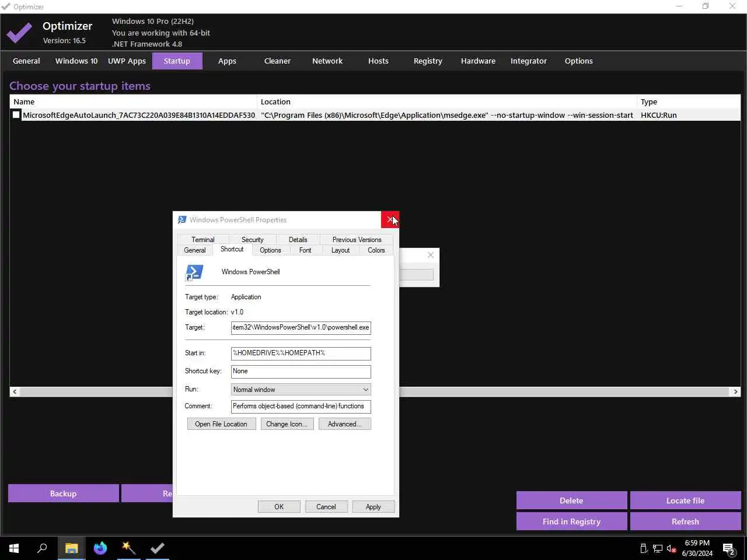Viewport: 747px width, 560px height.
Task: Switch to Optimizer General tab
Action: 26,61
